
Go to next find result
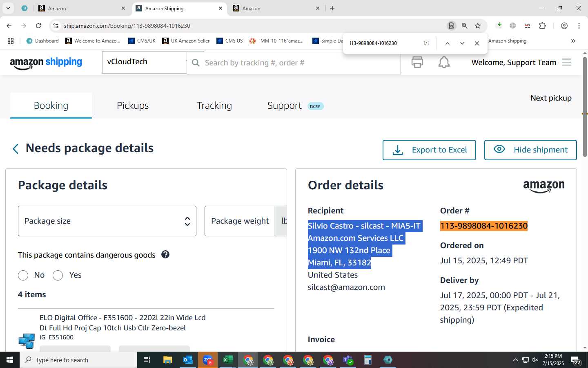[x=462, y=43]
